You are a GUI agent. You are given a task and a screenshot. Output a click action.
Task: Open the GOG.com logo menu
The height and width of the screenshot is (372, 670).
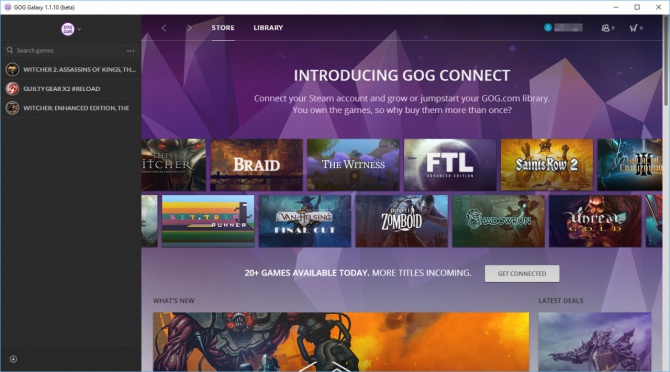(x=68, y=29)
